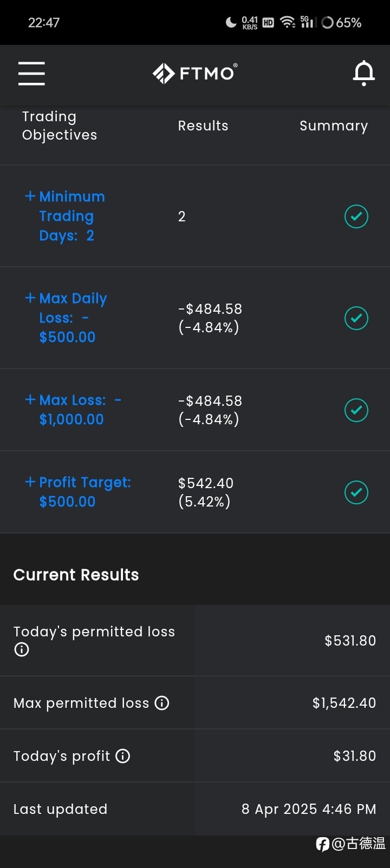Tap the FTMO logo
The height and width of the screenshot is (868, 390).
coord(195,73)
